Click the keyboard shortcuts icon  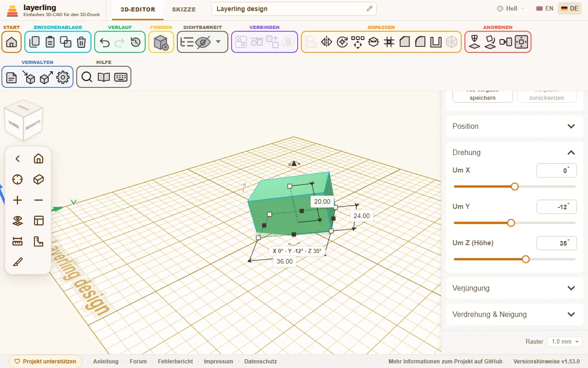coord(121,77)
